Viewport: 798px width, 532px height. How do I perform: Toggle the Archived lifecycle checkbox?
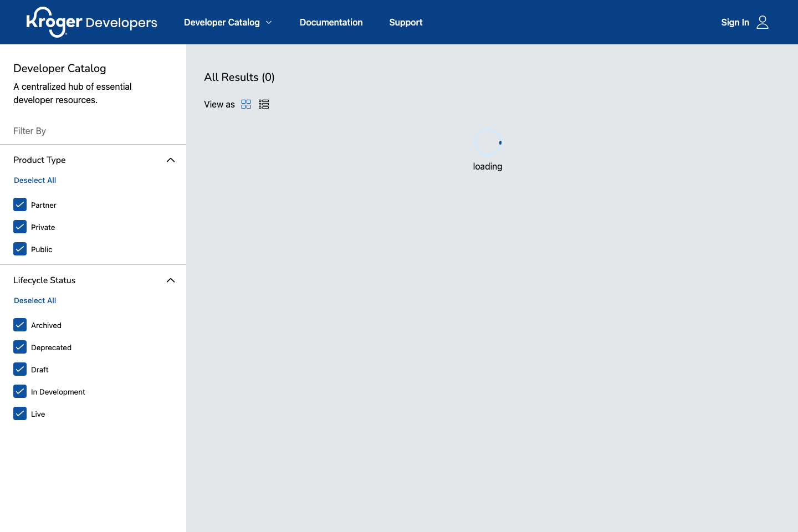(x=20, y=325)
